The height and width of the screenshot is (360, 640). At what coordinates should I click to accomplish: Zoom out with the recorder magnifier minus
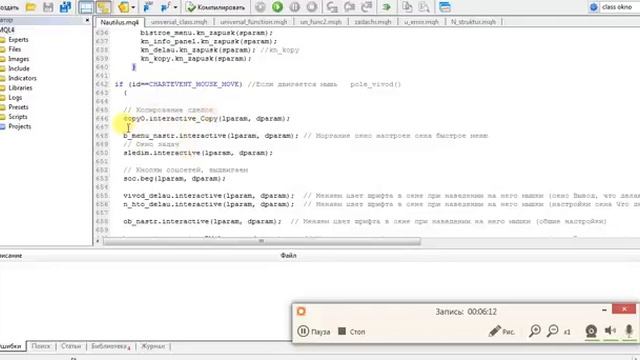(553, 331)
